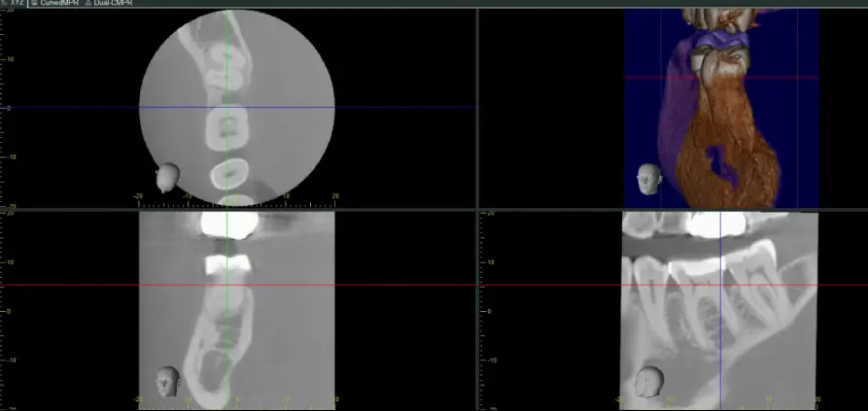This screenshot has width=868, height=411.
Task: Click the head orientation icon in sagittal view
Action: (x=648, y=382)
